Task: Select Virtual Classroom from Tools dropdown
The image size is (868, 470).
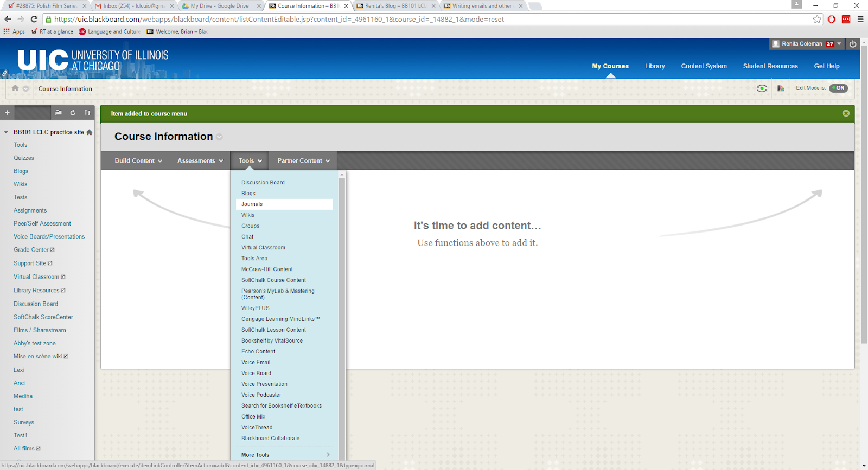Action: (263, 248)
